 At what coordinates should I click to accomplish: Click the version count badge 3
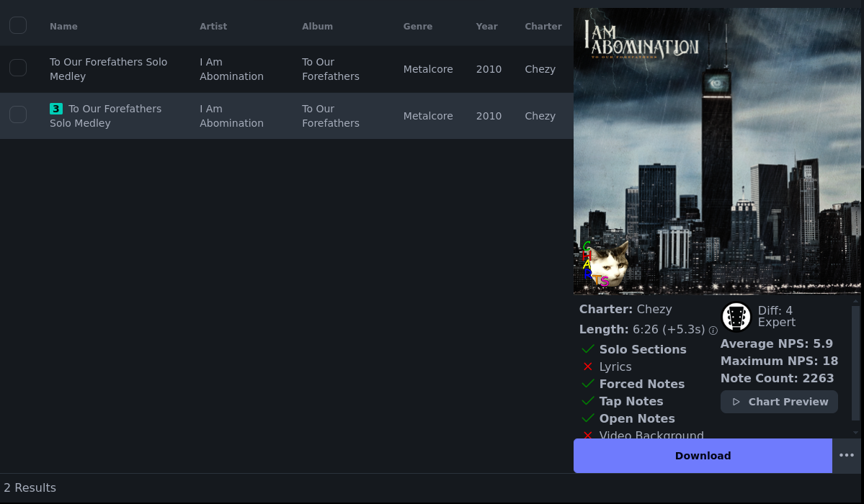click(x=55, y=109)
